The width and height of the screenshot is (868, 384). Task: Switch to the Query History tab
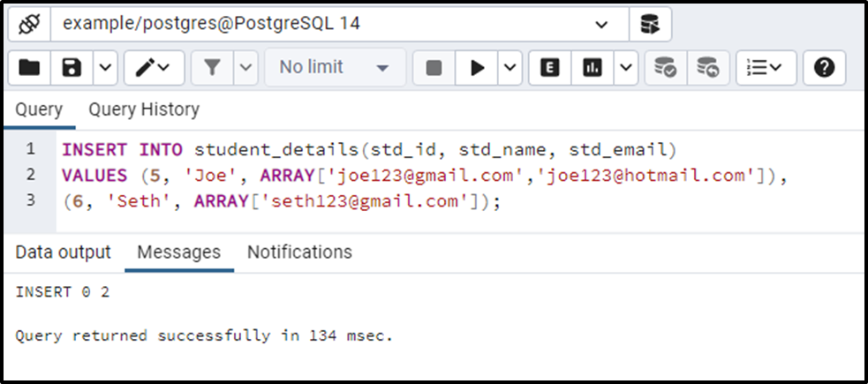pyautogui.click(x=144, y=109)
